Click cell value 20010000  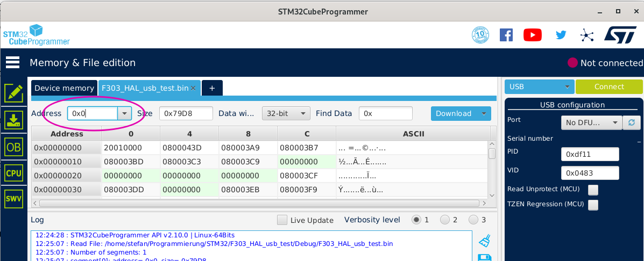pos(131,148)
